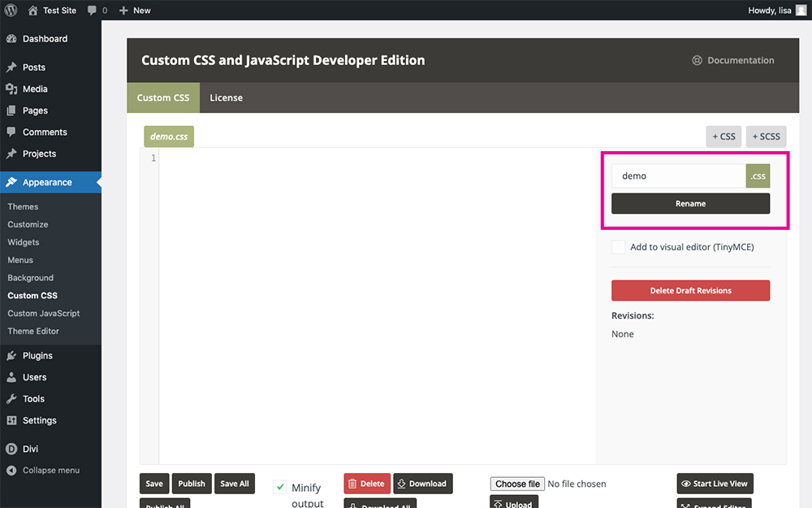Open the plugin Documentation link
Image resolution: width=812 pixels, height=508 pixels.
click(x=733, y=60)
